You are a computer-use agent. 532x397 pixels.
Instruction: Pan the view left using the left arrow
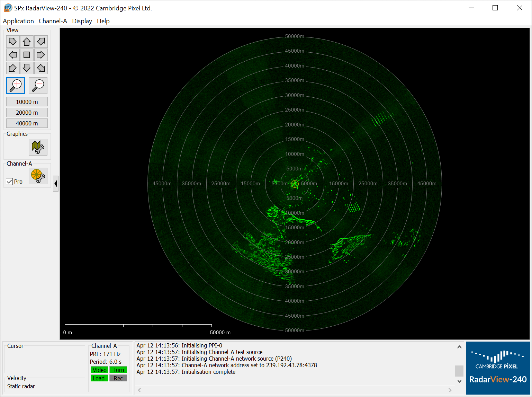point(13,54)
